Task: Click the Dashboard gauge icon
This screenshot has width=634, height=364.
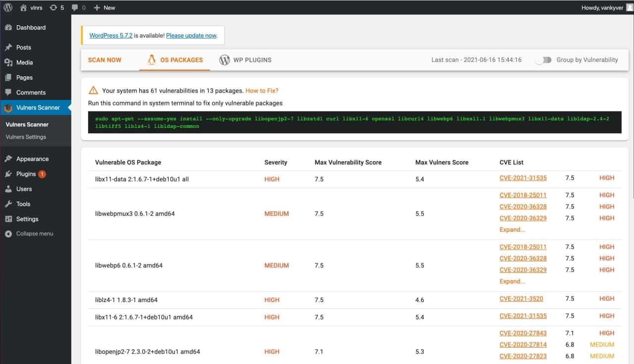Action: [8, 28]
